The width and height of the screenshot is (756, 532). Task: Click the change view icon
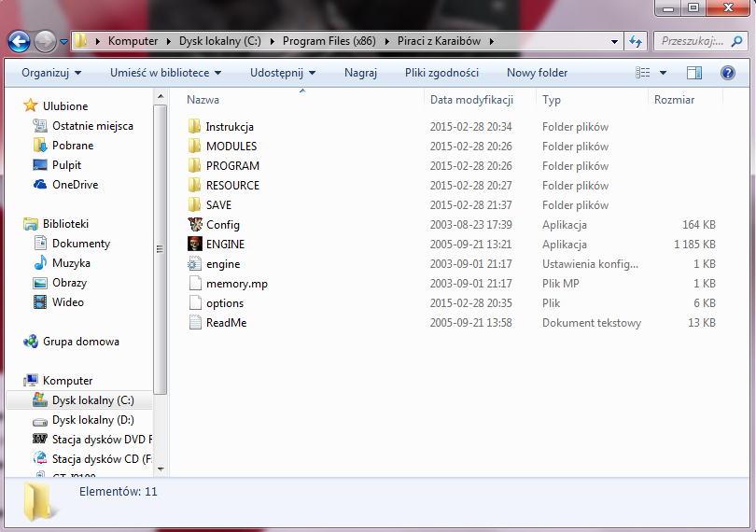click(x=642, y=73)
